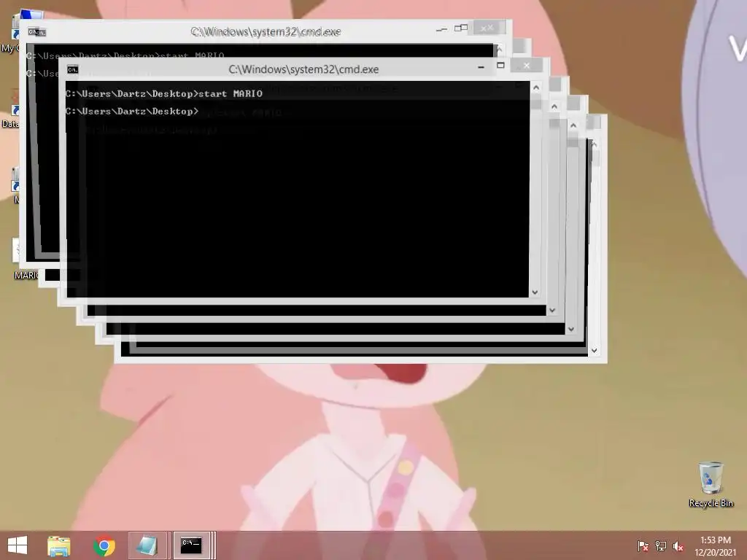The width and height of the screenshot is (747, 560).
Task: Click the empty C:\Users\Dartz\Desktop> prompt line
Action: 132,112
